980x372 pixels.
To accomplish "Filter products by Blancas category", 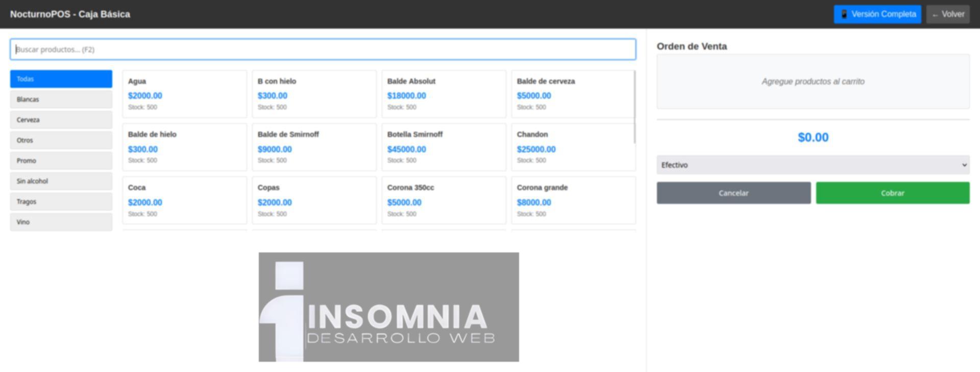I will (x=61, y=100).
